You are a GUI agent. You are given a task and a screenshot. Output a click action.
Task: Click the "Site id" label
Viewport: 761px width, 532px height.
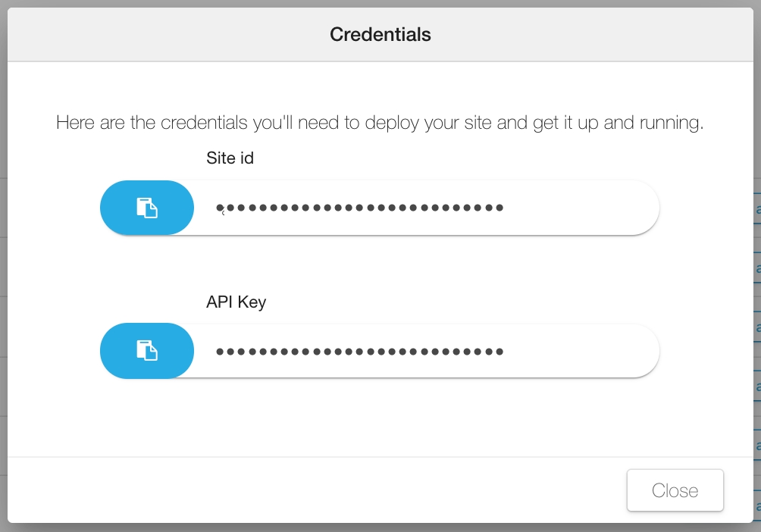(230, 158)
